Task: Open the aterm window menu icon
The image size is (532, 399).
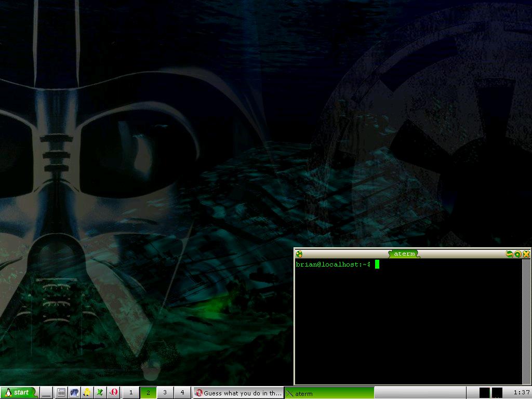Action: coord(299,254)
